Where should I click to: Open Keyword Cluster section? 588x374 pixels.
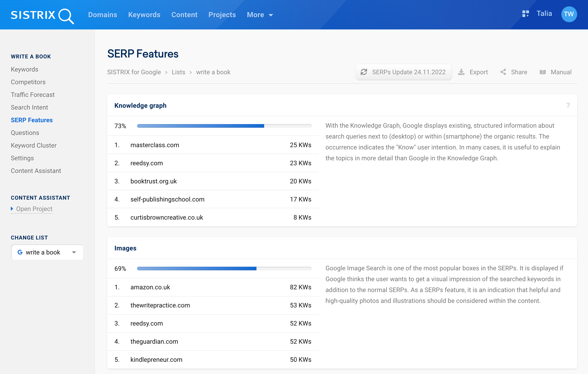pyautogui.click(x=34, y=146)
